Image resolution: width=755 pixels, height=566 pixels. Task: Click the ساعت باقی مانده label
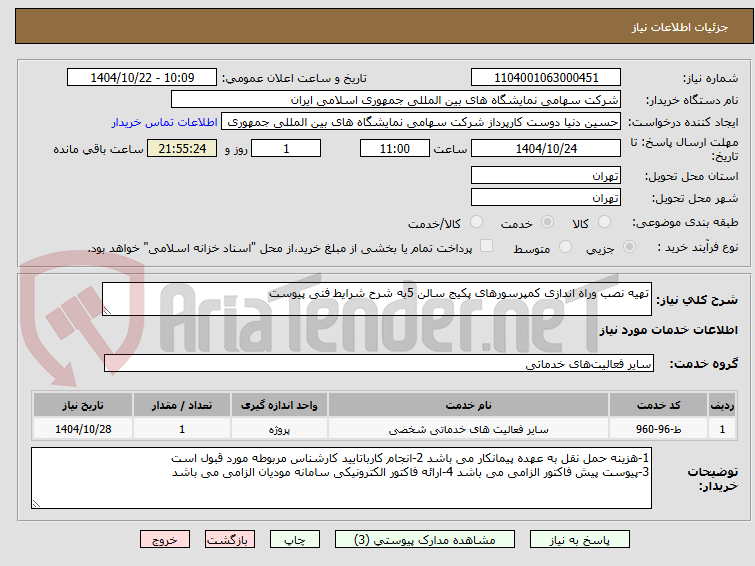point(98,149)
